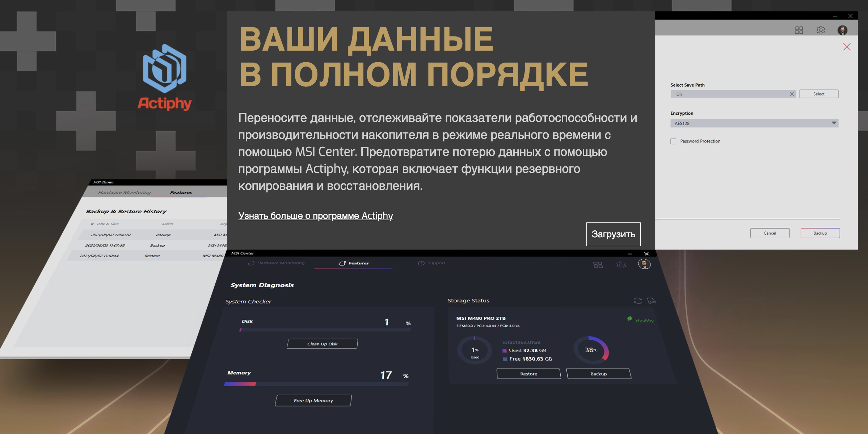Expand the AES128 encryption dropdown

pos(834,123)
